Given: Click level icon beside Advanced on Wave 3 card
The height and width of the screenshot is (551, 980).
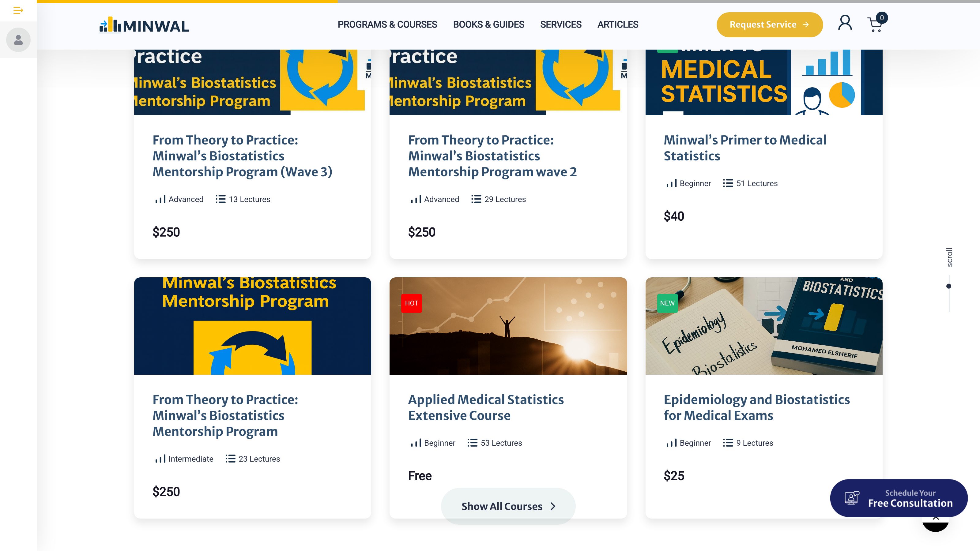Looking at the screenshot, I should 160,199.
